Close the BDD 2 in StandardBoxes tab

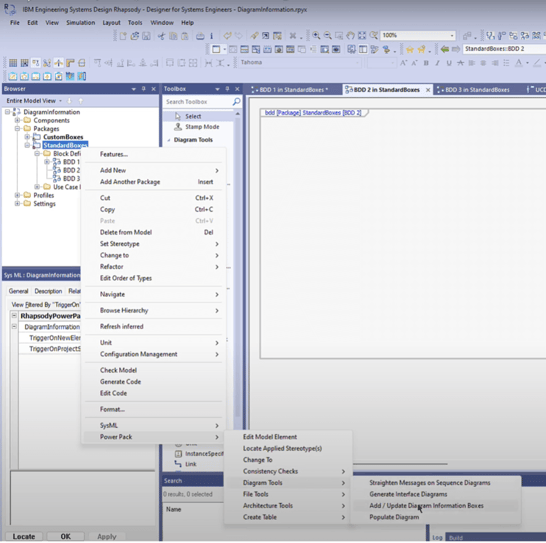click(x=428, y=90)
